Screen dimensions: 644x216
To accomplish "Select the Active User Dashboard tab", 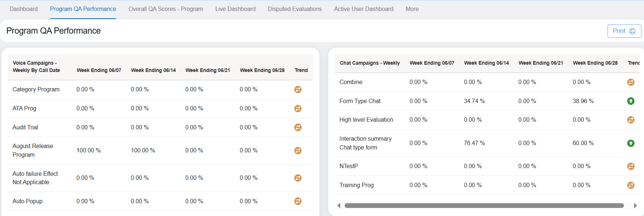I will click(x=364, y=9).
